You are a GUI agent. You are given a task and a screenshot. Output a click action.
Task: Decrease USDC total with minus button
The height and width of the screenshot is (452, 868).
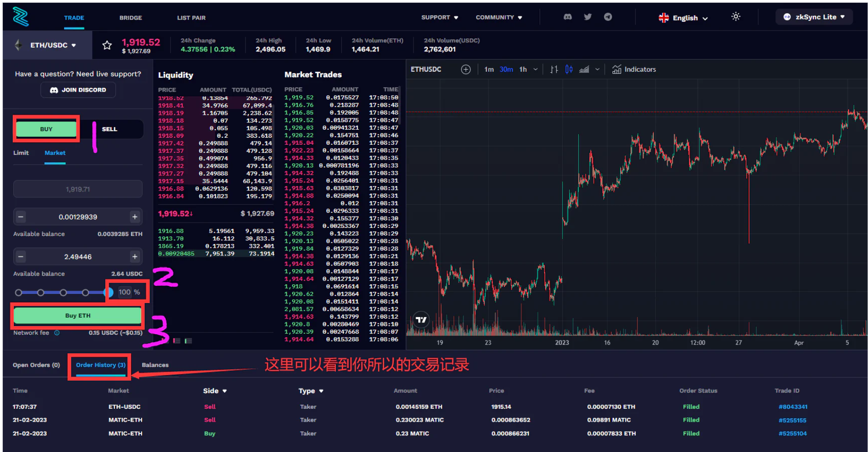pos(20,257)
